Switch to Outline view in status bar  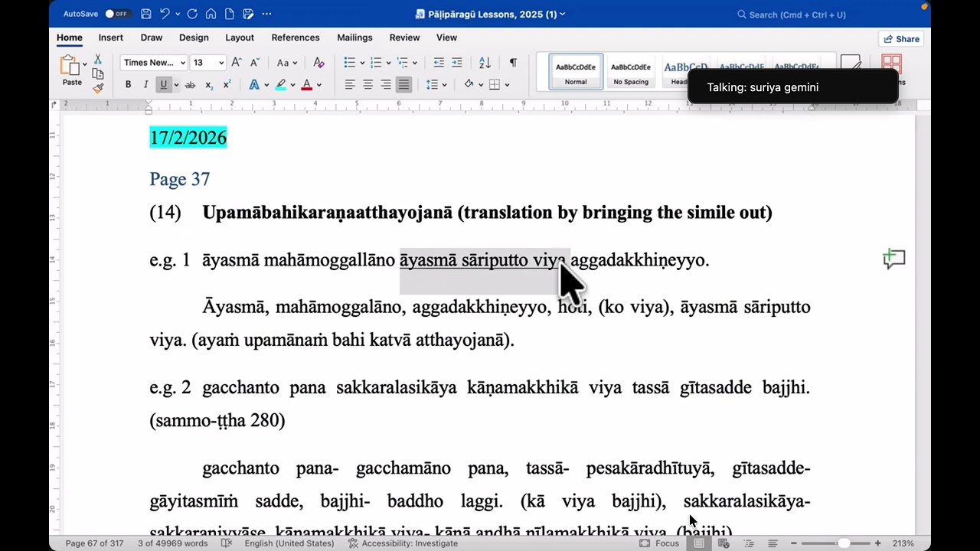749,543
